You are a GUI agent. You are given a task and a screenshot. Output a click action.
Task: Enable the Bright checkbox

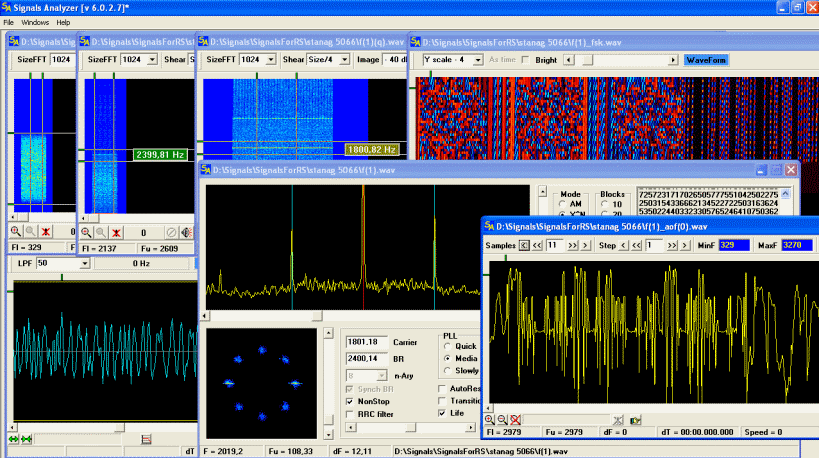[526, 60]
